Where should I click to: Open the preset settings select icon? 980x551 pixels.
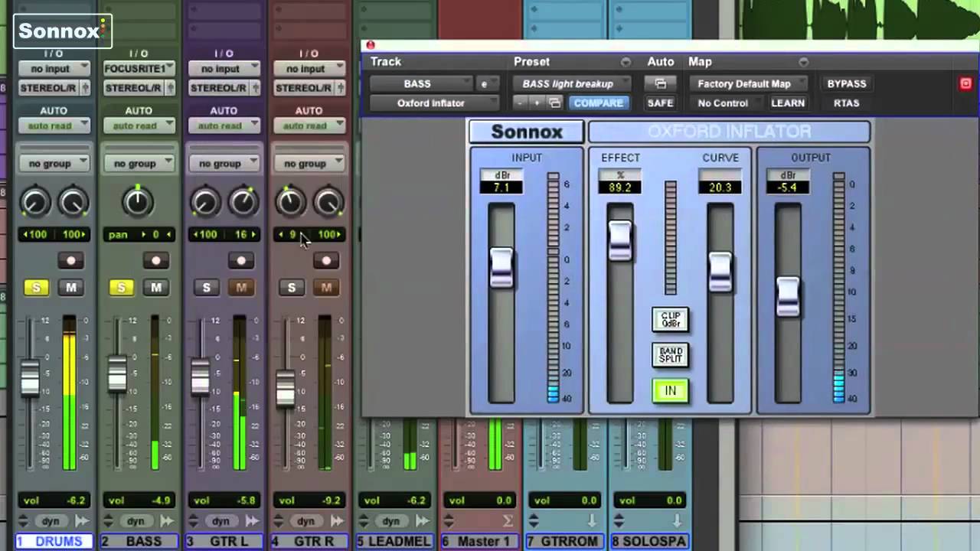(555, 103)
